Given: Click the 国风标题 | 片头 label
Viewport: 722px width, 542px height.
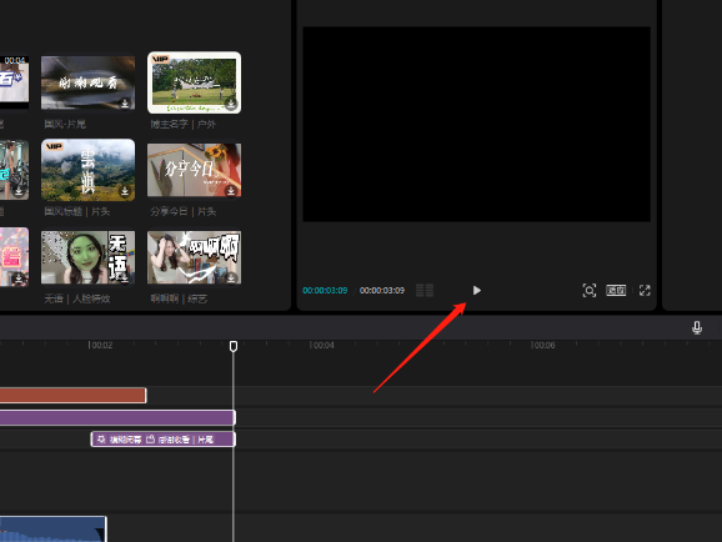Looking at the screenshot, I should pos(77,212).
